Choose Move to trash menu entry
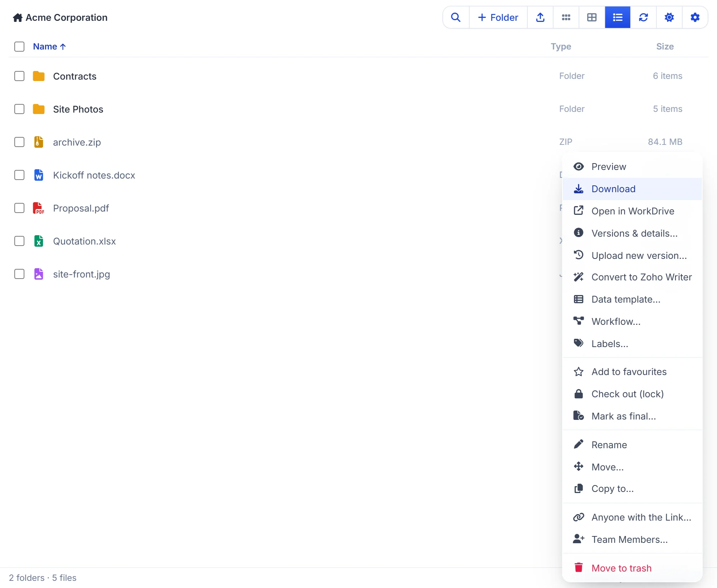Viewport: 717px width, 588px height. (632, 568)
